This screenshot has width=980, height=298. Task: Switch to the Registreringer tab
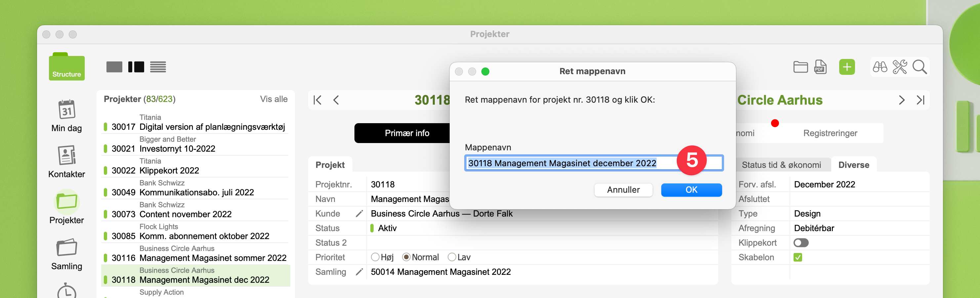[830, 133]
